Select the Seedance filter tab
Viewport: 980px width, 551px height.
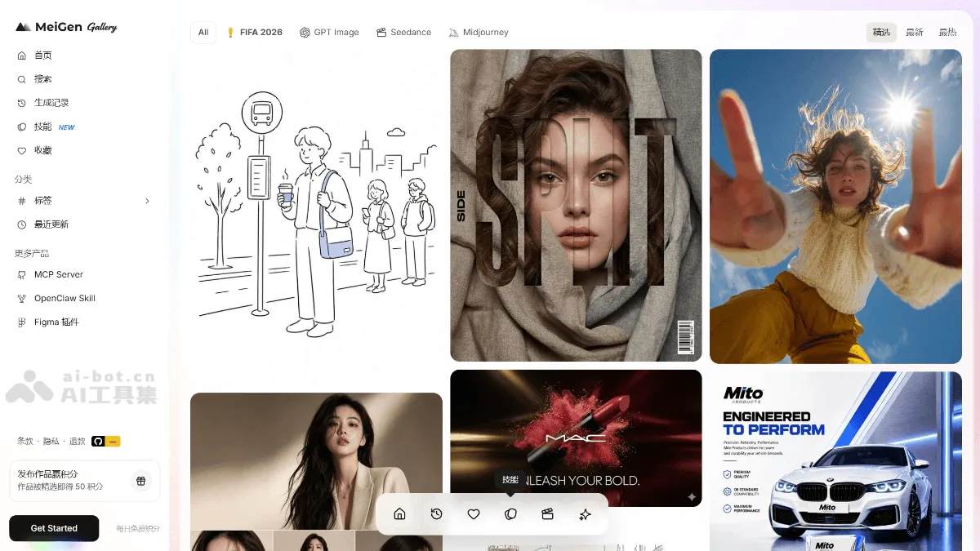coord(403,33)
